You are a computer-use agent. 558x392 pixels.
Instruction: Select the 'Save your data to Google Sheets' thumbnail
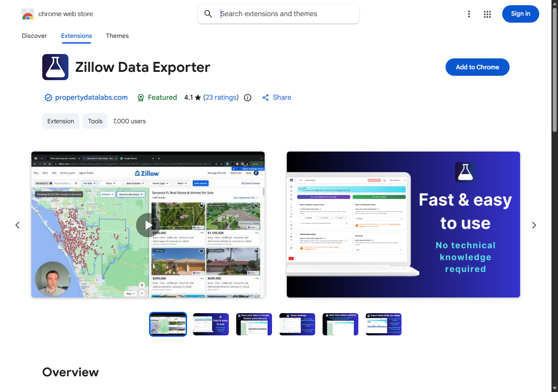click(x=254, y=324)
